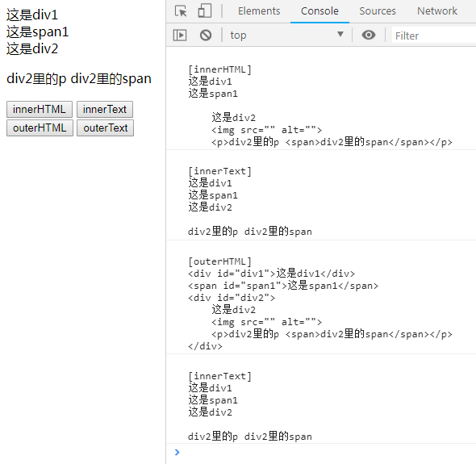The width and height of the screenshot is (476, 464).
Task: Create live expression with the eye icon
Action: (x=369, y=36)
